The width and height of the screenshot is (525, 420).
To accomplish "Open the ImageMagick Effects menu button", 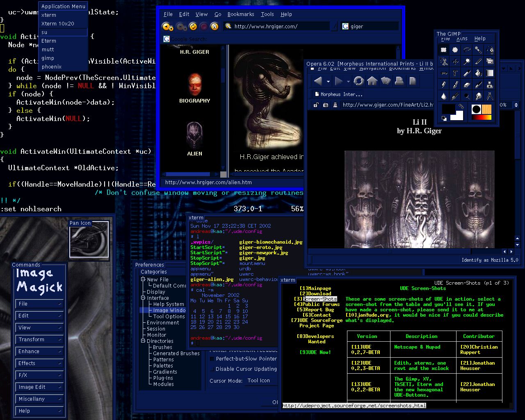I will [40, 363].
